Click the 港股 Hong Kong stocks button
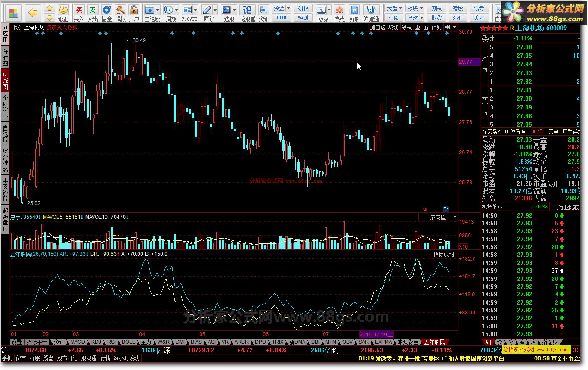588x370 pixels. click(458, 8)
